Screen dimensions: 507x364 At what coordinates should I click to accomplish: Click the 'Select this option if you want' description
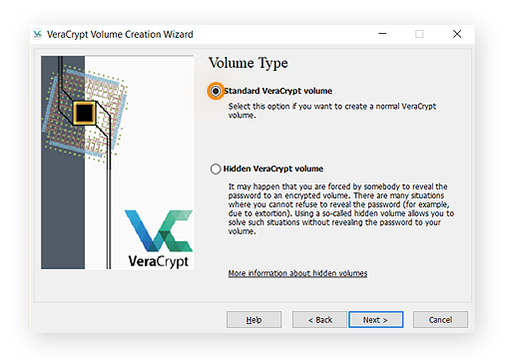pos(332,111)
